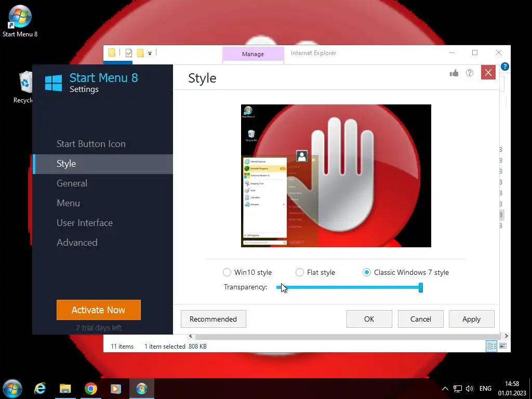Click the style preview thumbnail image
The width and height of the screenshot is (532, 399).
pos(336,176)
